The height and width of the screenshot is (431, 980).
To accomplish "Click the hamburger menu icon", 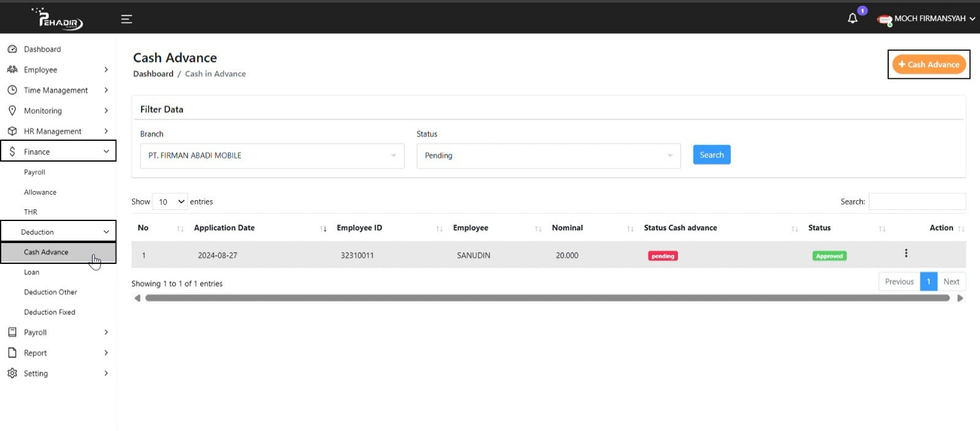I will 127,19.
